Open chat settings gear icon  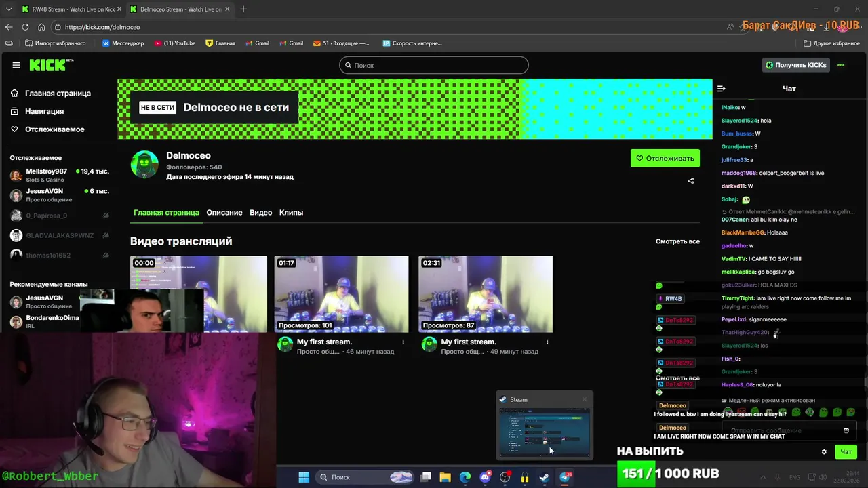(824, 452)
